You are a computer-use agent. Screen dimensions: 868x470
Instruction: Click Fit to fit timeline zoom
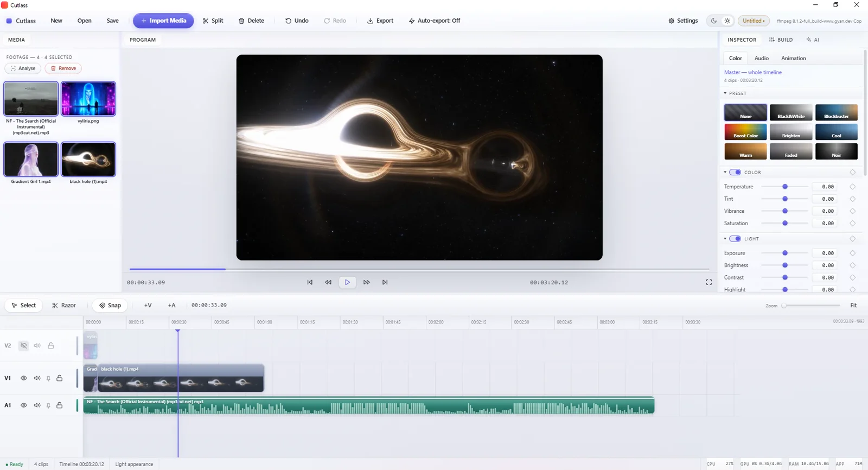click(x=853, y=306)
